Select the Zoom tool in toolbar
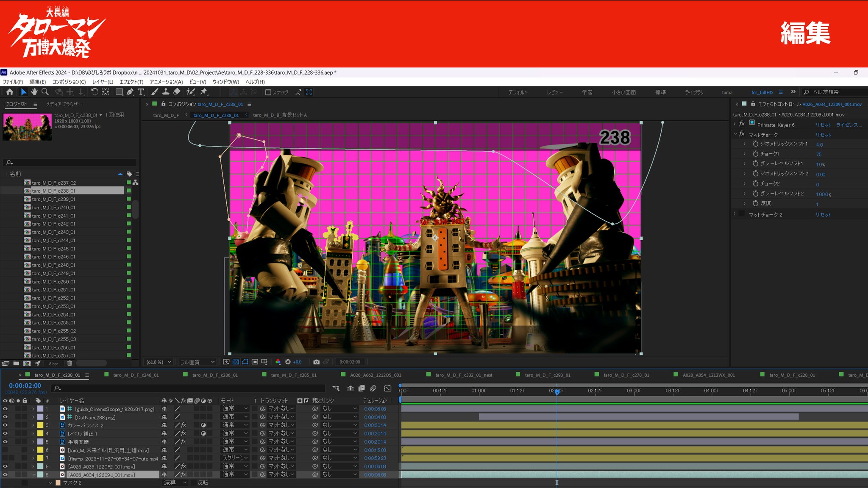 click(45, 92)
